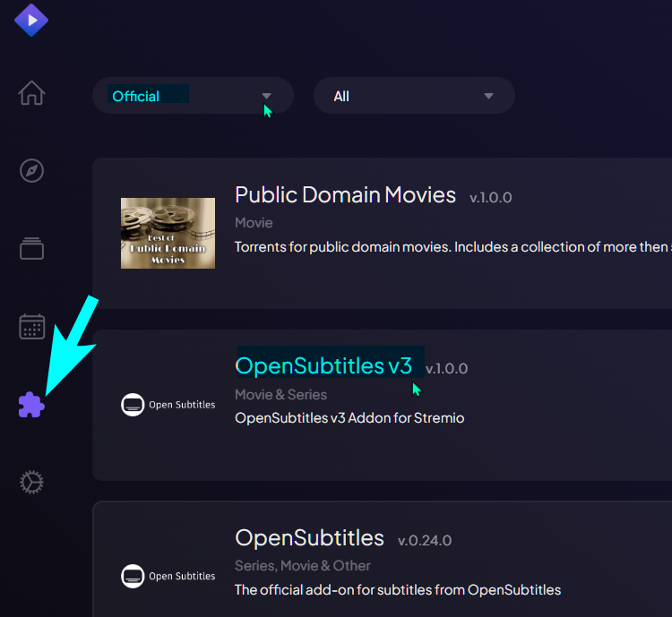Open the Addons puzzle piece icon
This screenshot has height=617, width=672.
coord(31,405)
